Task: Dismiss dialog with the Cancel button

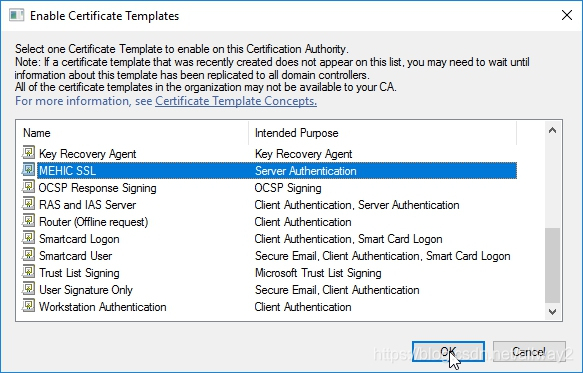Action: click(x=529, y=351)
